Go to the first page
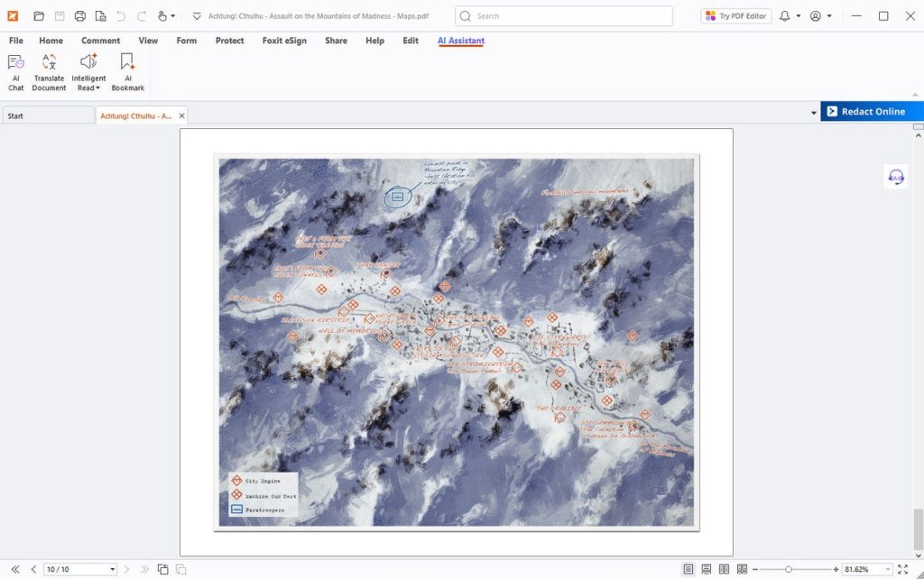The width and height of the screenshot is (924, 579). pyautogui.click(x=15, y=569)
